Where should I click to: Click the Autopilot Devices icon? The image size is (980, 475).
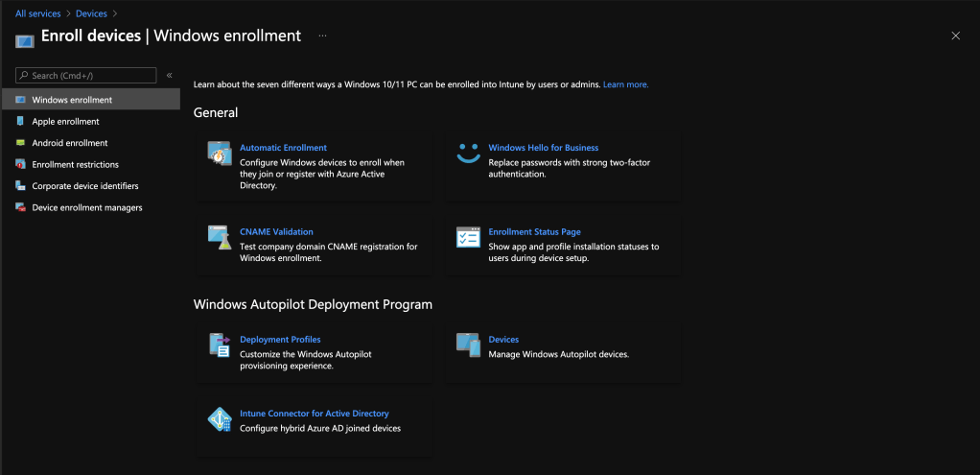pos(468,345)
